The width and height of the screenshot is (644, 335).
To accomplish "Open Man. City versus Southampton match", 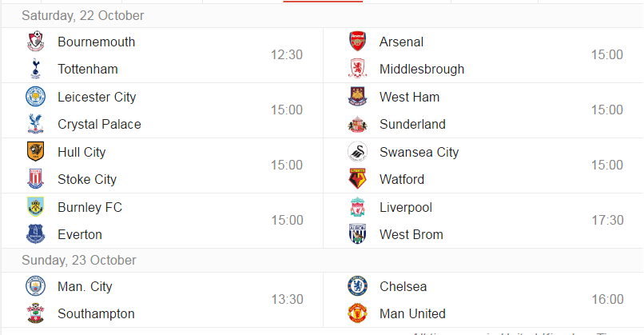I will 162,300.
